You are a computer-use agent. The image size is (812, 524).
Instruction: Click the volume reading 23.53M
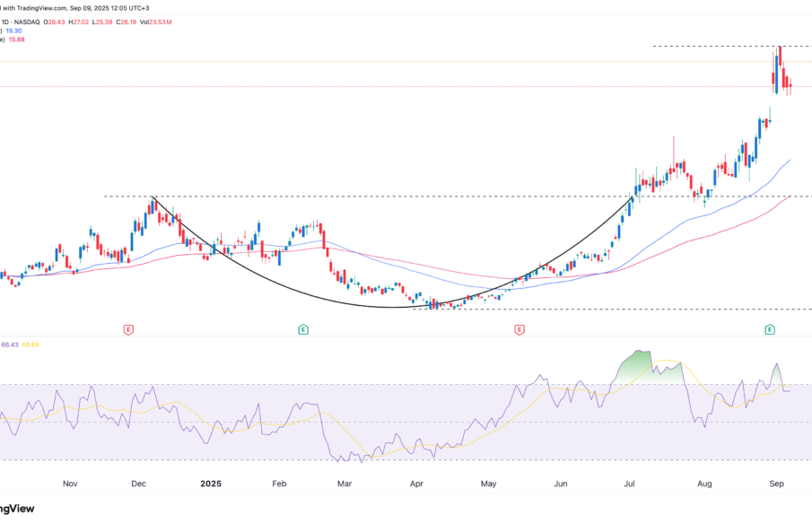[161, 20]
